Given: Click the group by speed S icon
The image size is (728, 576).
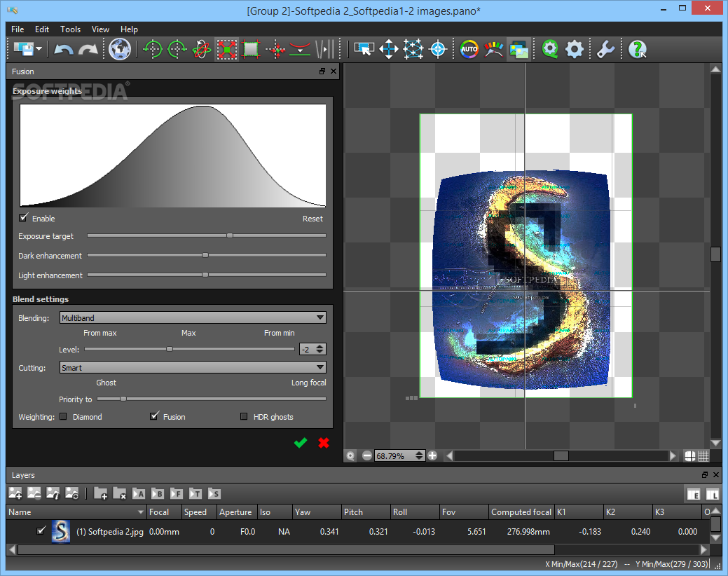Looking at the screenshot, I should (x=214, y=493).
